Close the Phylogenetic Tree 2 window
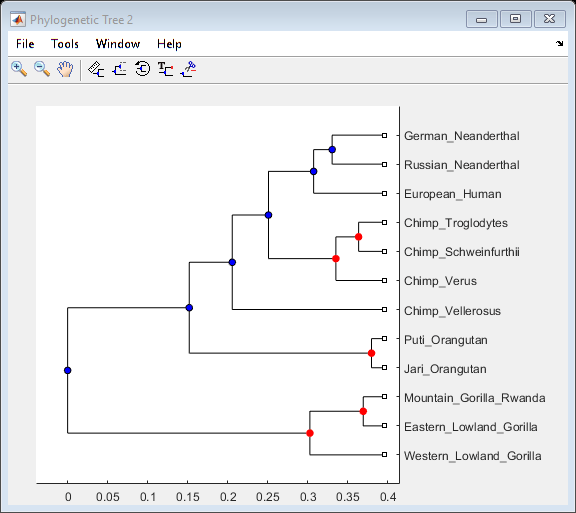 [550, 19]
